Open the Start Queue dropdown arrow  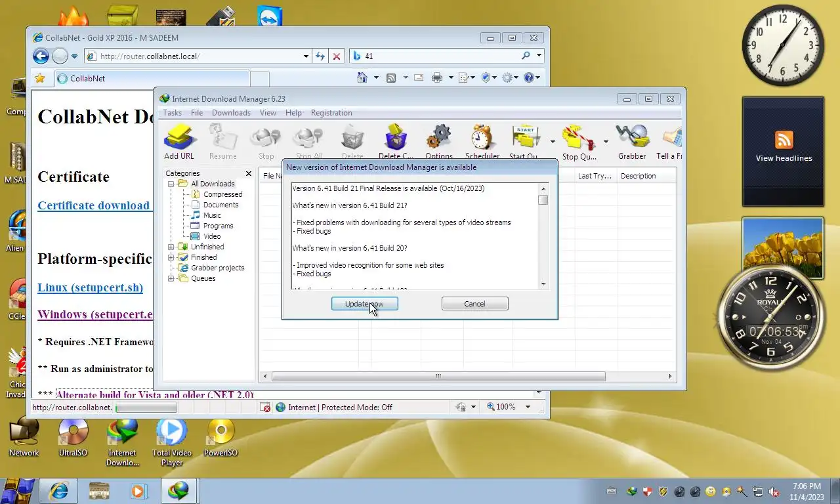pos(553,141)
